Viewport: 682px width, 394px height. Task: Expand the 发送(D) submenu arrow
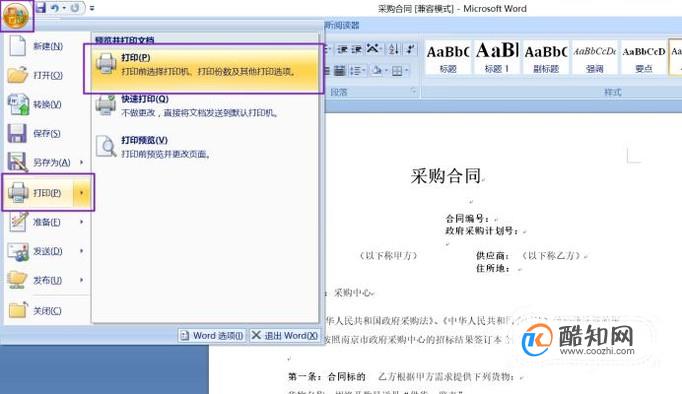(x=81, y=251)
